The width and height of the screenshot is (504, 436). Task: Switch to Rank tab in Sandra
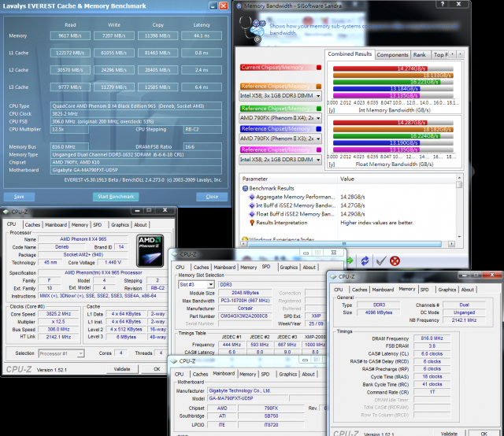pos(419,55)
